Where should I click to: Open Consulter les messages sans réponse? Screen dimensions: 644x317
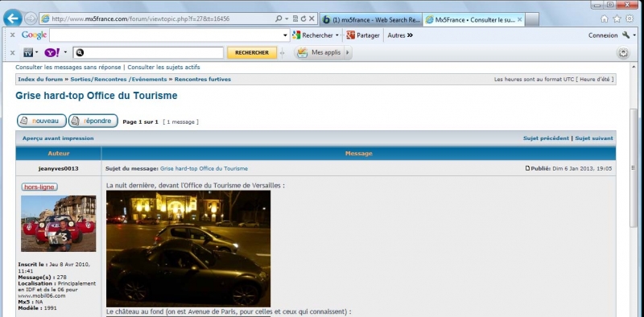click(x=68, y=67)
